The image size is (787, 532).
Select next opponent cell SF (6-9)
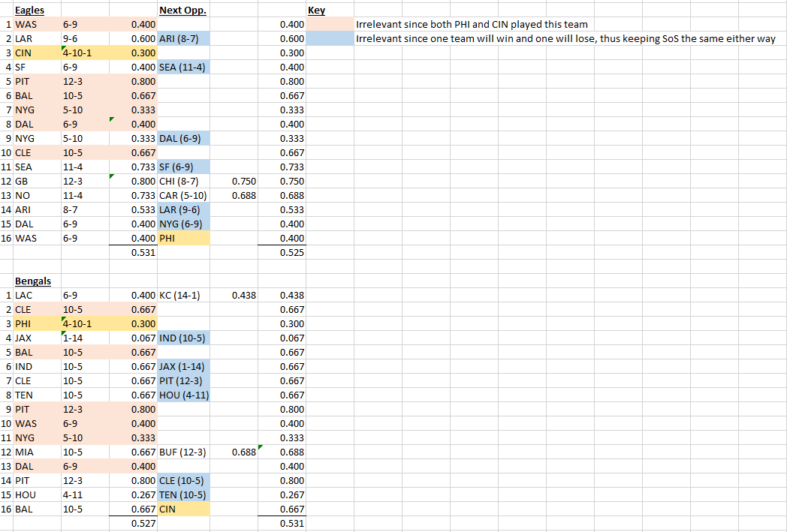click(x=183, y=167)
